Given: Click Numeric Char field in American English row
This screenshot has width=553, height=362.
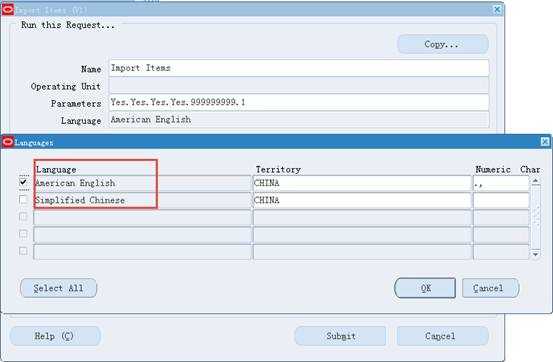Looking at the screenshot, I should tap(501, 183).
